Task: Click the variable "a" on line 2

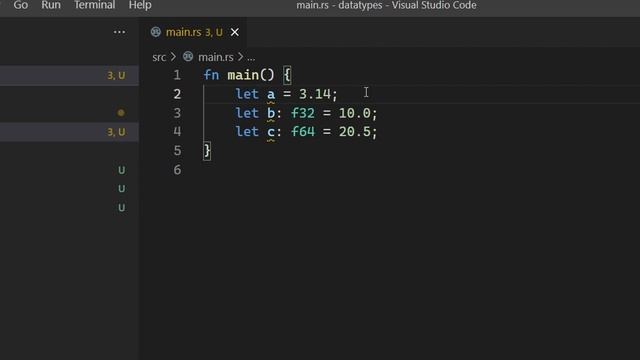Action: click(x=271, y=95)
